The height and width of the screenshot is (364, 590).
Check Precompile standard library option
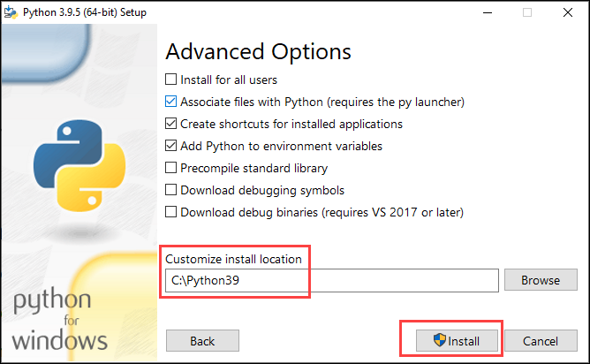pos(170,168)
